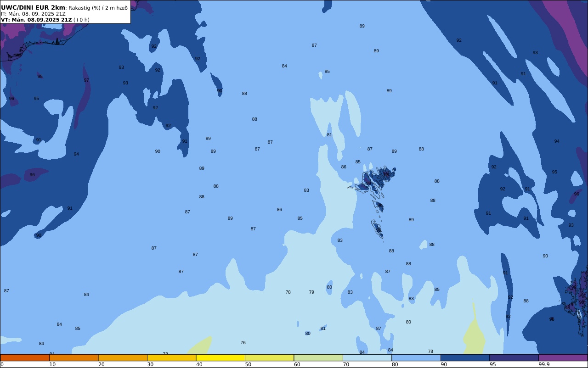Click the 0–10 dark orange legend swatch
Image resolution: width=588 pixels, height=368 pixels.
[x=25, y=357]
